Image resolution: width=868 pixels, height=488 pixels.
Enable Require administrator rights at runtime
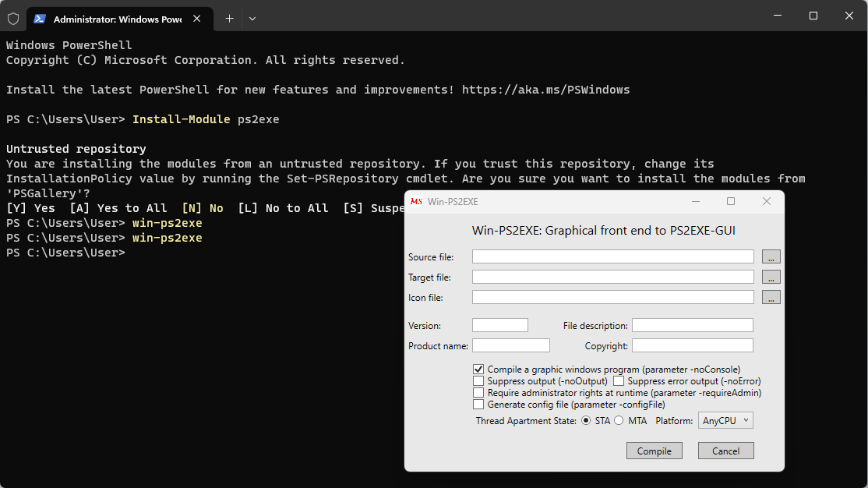(478, 393)
